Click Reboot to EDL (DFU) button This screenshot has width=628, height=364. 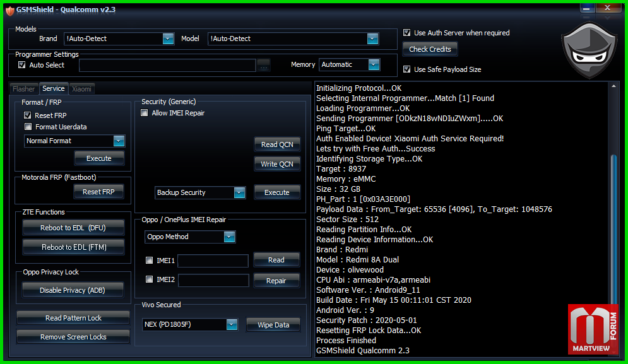(x=73, y=228)
